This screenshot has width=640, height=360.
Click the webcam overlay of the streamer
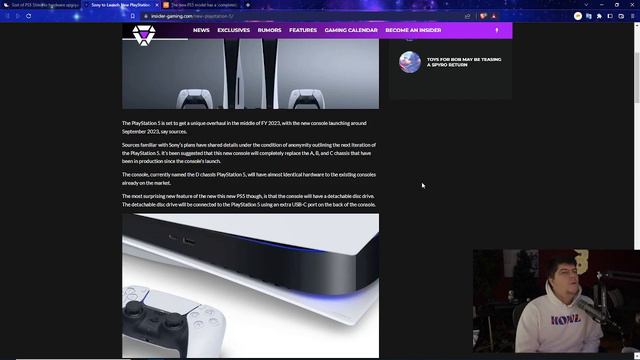point(556,301)
